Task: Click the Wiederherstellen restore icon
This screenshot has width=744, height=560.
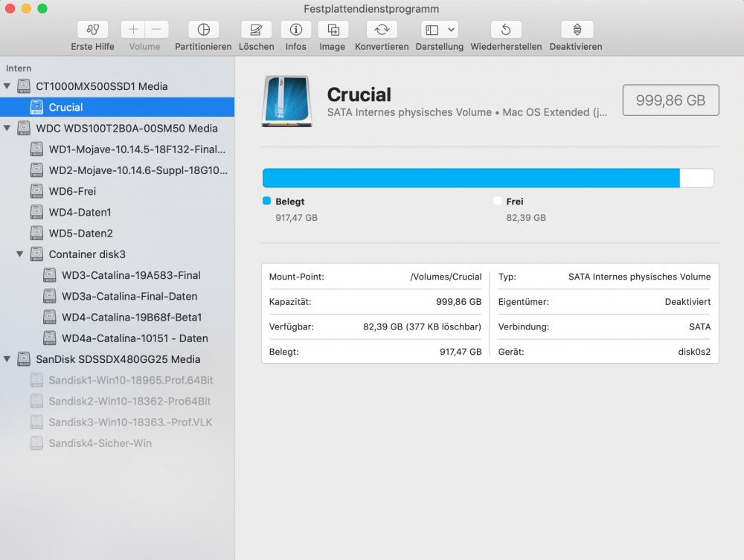Action: point(506,30)
